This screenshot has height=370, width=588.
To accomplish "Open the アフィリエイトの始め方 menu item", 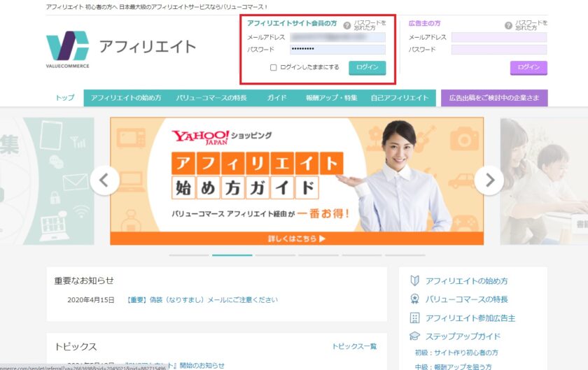I will [125, 98].
